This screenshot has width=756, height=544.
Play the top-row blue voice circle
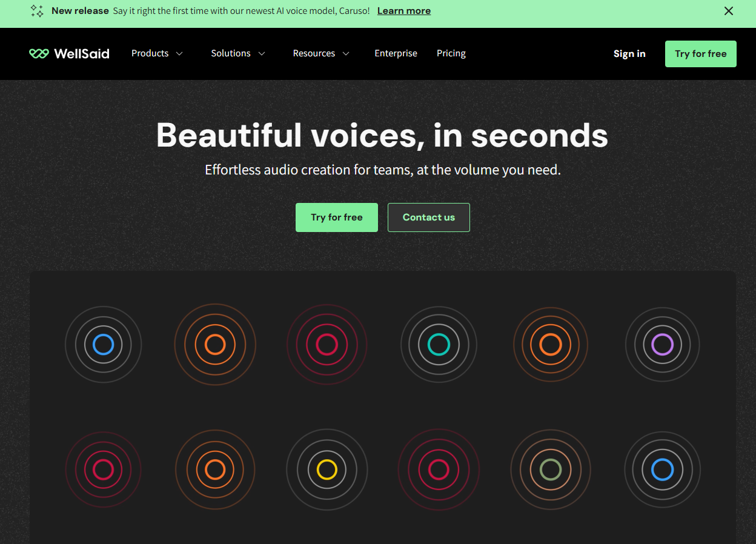click(x=103, y=345)
